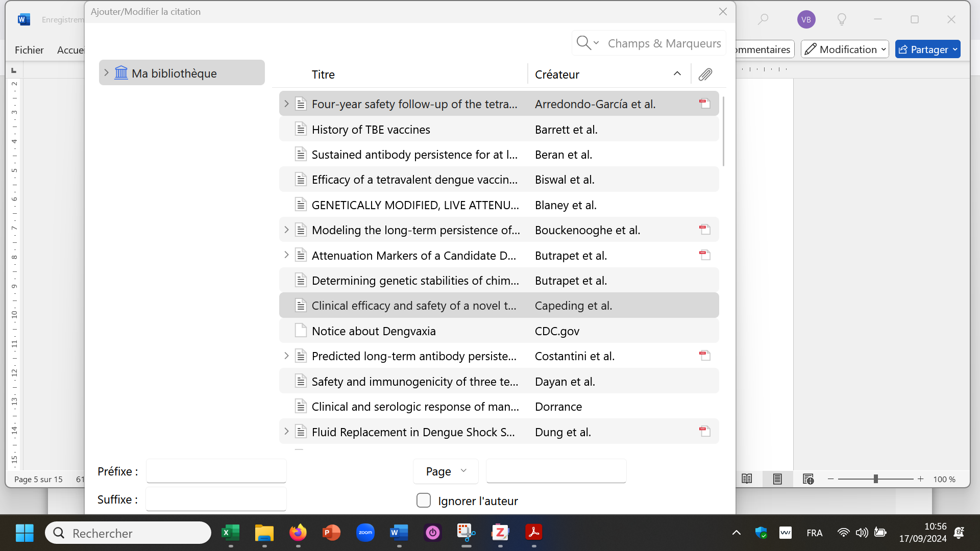Open Zotero from the Windows taskbar
The height and width of the screenshot is (551, 980).
tap(500, 533)
